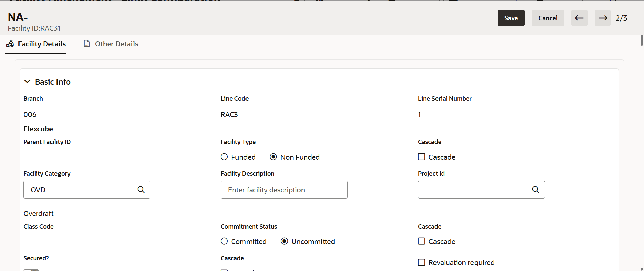This screenshot has height=271, width=644.
Task: Collapse the Basic Info section
Action: [x=27, y=82]
